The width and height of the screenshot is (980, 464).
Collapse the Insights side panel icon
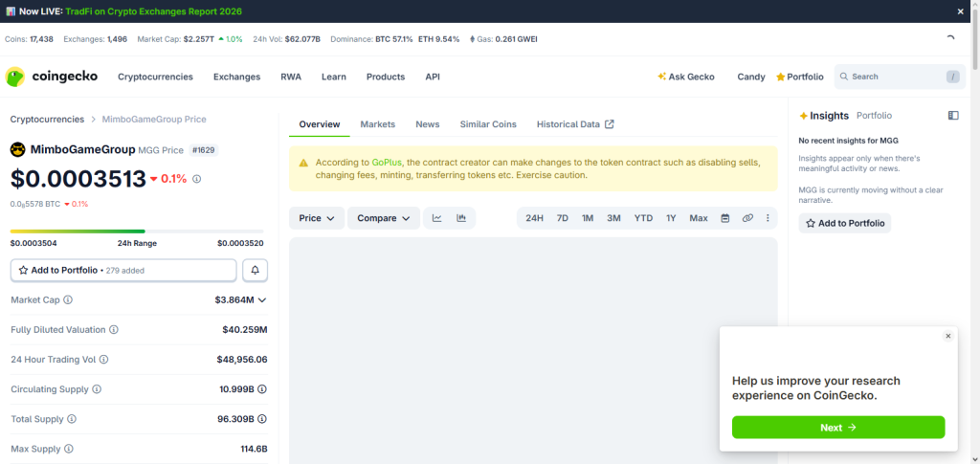click(953, 116)
